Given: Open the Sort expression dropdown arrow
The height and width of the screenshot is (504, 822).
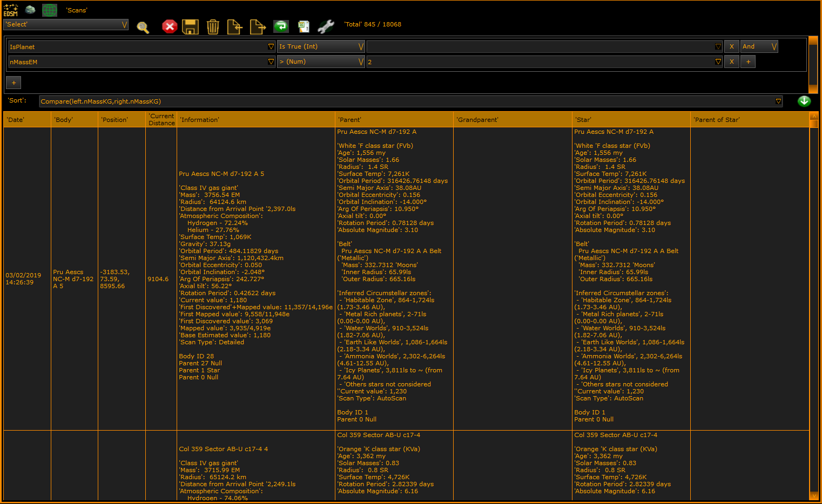Looking at the screenshot, I should tap(778, 101).
